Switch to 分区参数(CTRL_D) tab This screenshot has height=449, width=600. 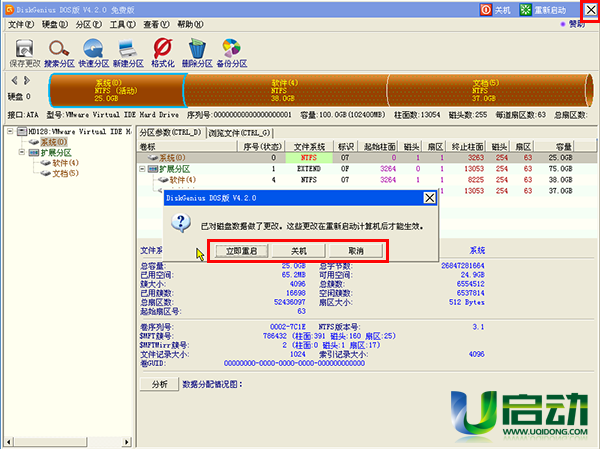[170, 132]
